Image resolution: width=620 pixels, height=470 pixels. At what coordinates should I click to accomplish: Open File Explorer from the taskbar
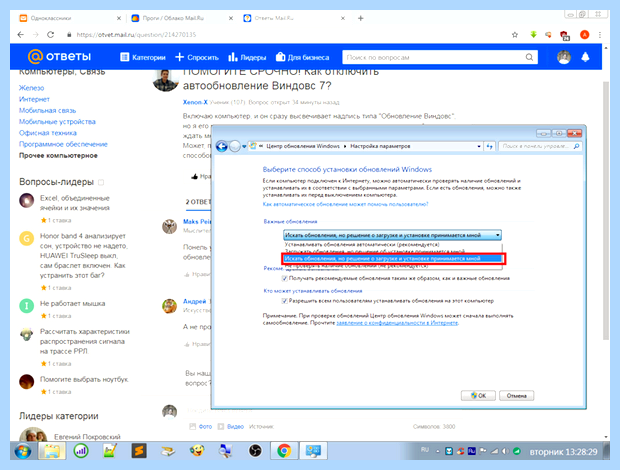[51, 451]
